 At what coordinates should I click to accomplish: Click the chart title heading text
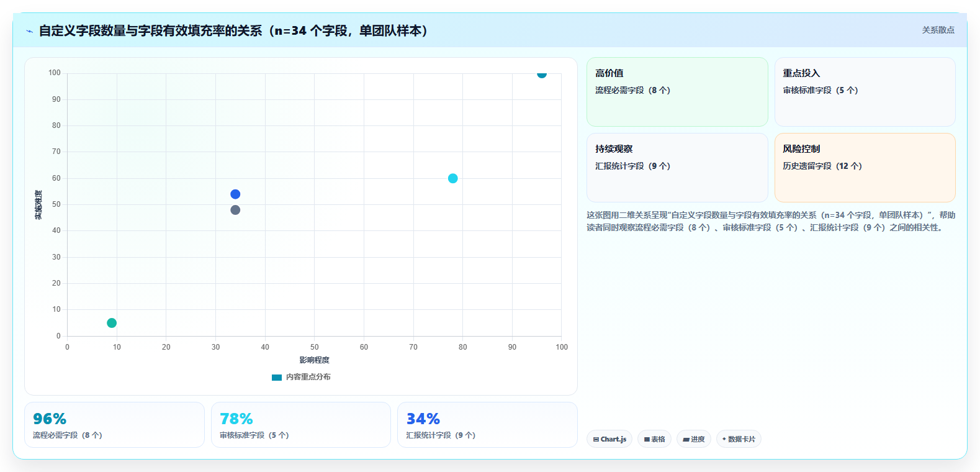(x=234, y=31)
